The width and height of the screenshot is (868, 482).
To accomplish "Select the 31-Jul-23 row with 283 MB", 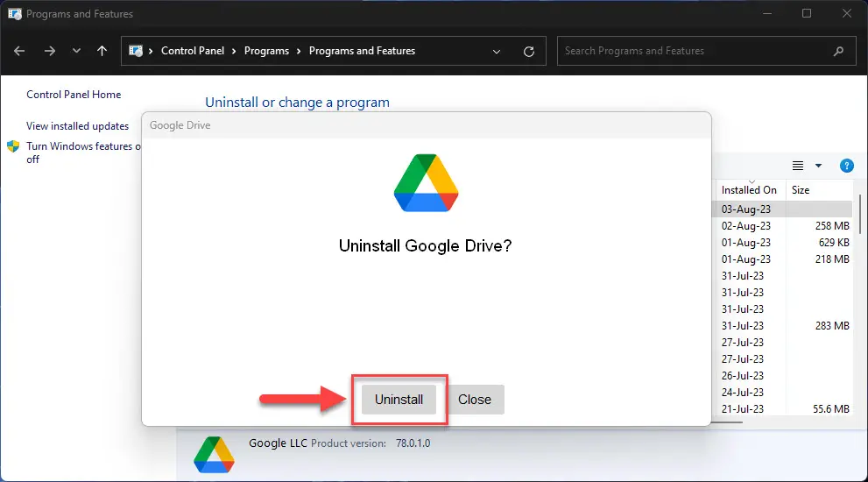I will point(781,326).
